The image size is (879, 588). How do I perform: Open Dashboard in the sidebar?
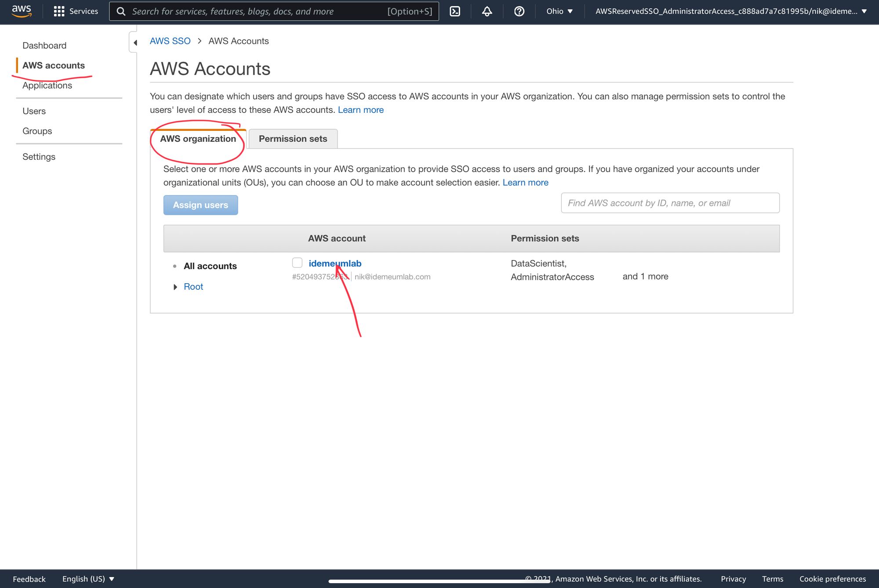(x=44, y=45)
